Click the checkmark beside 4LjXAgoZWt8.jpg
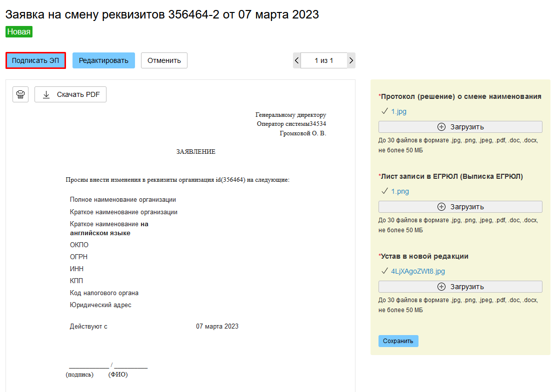 tap(384, 271)
